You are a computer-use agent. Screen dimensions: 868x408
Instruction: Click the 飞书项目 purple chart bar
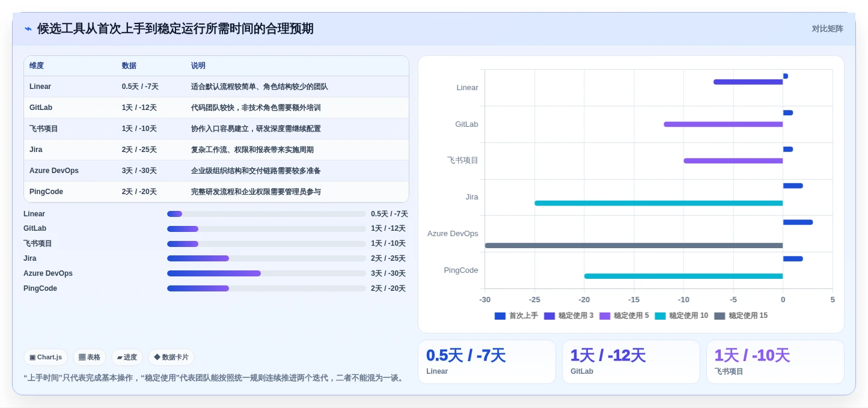coord(733,161)
